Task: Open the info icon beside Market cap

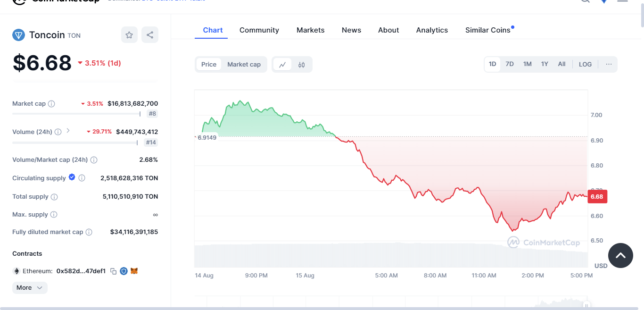Action: point(51,104)
